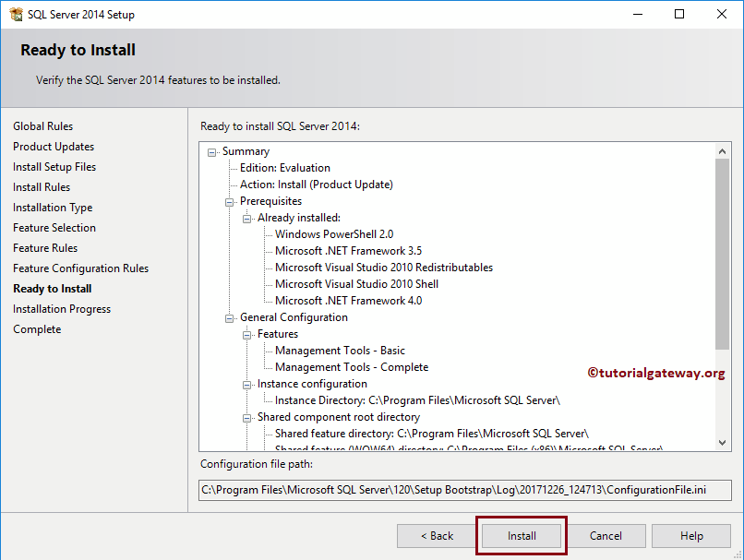Screen dimensions: 744x560
Task: Select the Feature Configuration Rules step
Action: (x=80, y=268)
